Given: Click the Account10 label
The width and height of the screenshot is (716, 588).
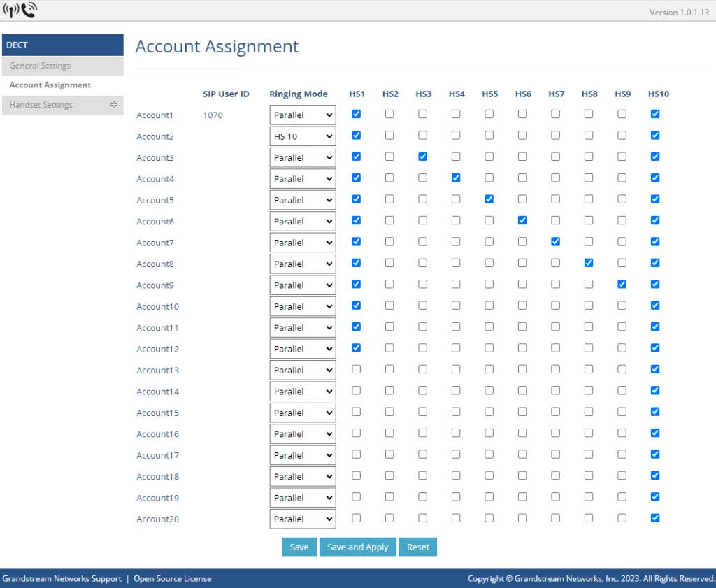Looking at the screenshot, I should [157, 306].
